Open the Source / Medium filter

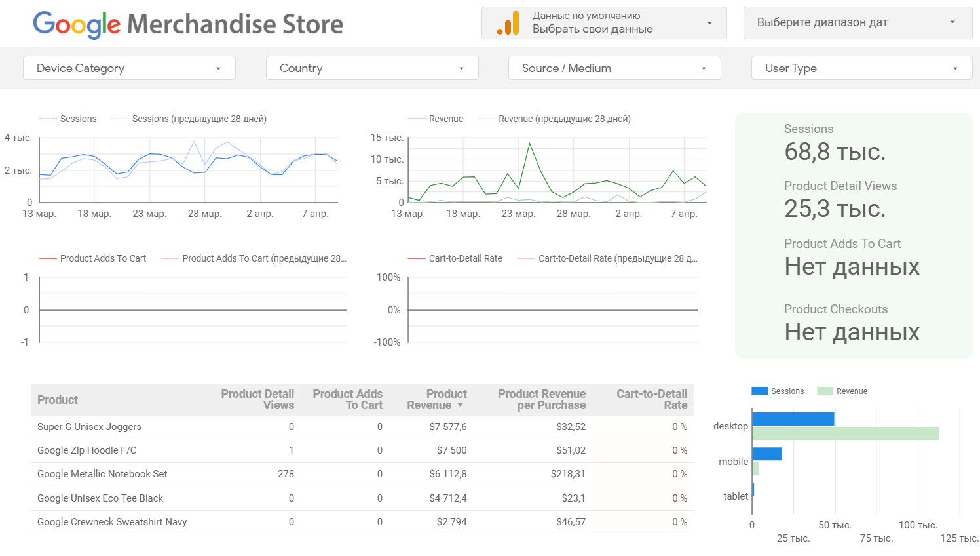point(614,68)
